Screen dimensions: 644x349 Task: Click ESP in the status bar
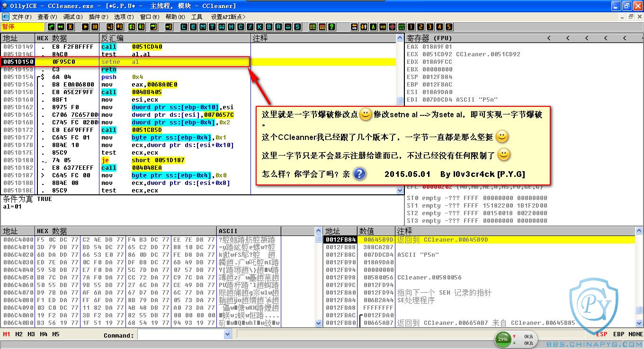click(x=602, y=334)
